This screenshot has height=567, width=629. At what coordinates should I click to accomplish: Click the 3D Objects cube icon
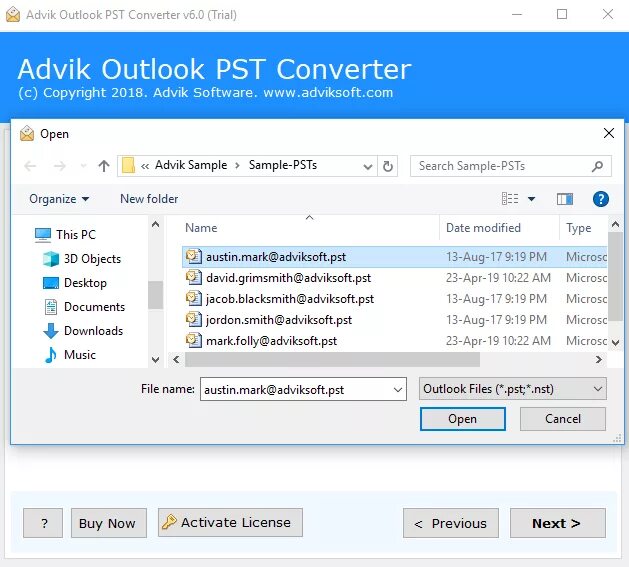point(51,259)
